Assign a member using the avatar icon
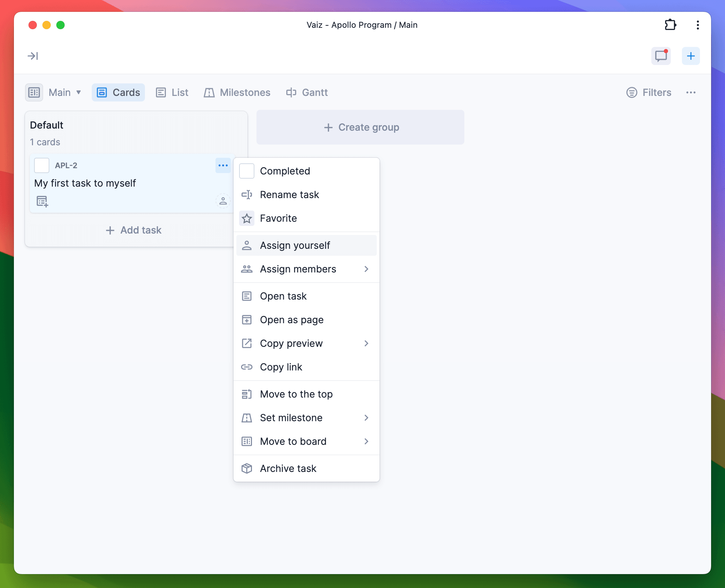This screenshot has height=588, width=725. (223, 201)
